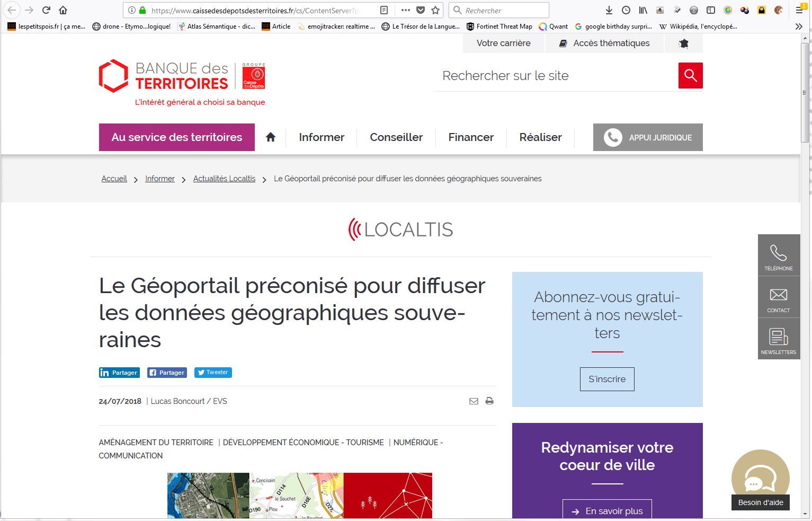Click the S'inscrire newsletter button
The height and width of the screenshot is (521, 812).
click(607, 379)
